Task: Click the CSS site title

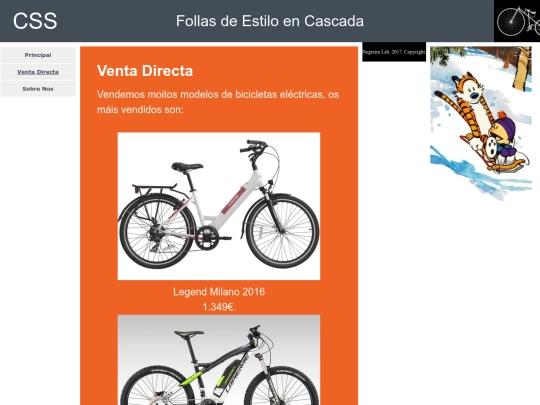Action: (35, 21)
